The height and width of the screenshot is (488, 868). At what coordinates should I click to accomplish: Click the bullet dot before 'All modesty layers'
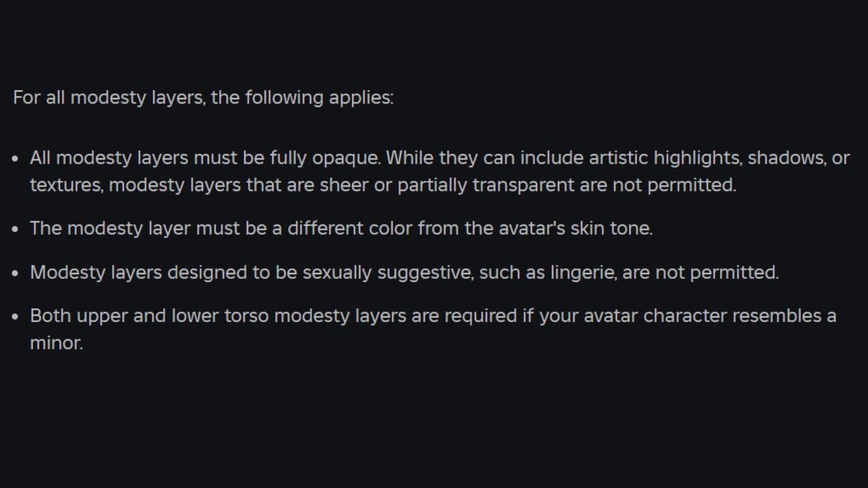pos(15,159)
